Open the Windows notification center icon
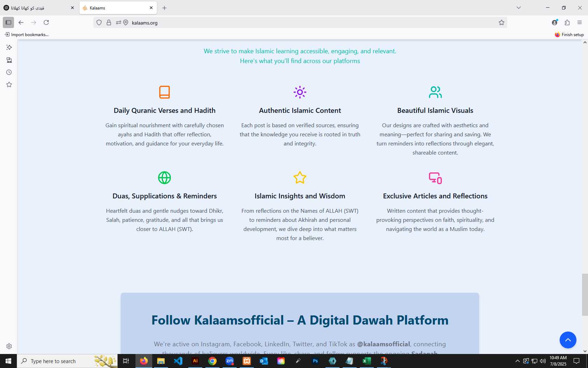 [x=576, y=361]
